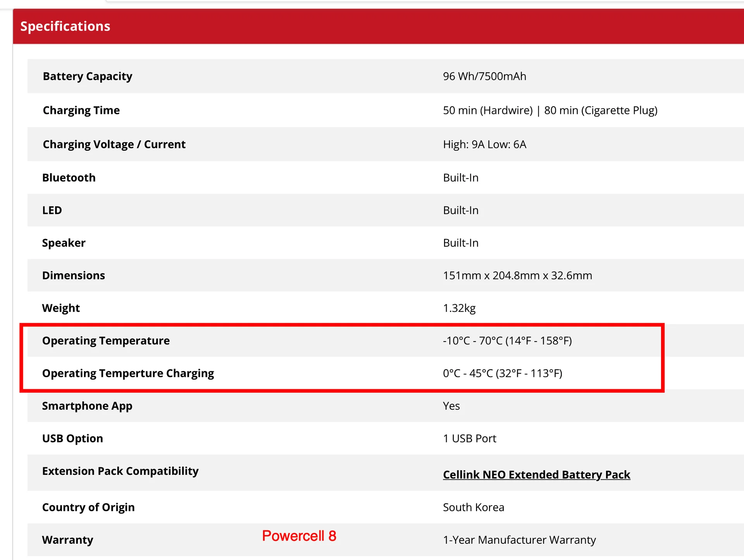The height and width of the screenshot is (560, 744).
Task: Click the 96 Wh/7500mAh value
Action: pyautogui.click(x=484, y=76)
